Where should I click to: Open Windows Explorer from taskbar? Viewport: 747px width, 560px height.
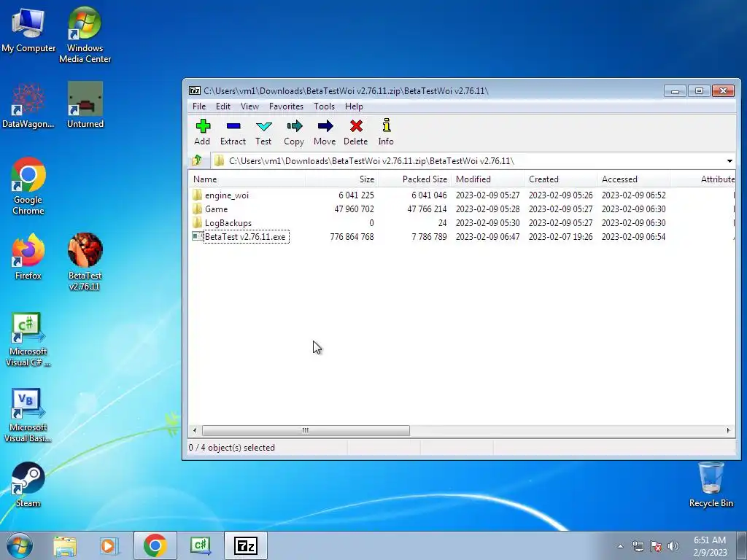tap(65, 545)
